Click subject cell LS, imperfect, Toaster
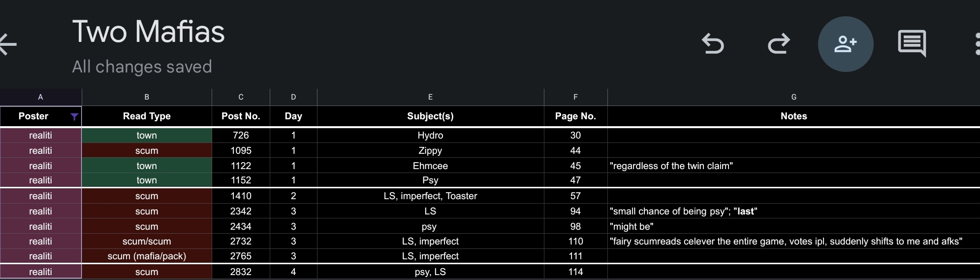 [x=430, y=196]
